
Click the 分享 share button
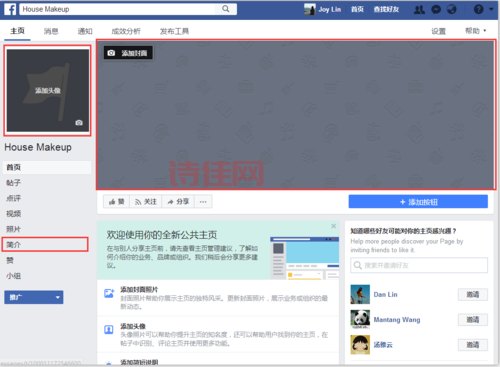click(x=178, y=202)
